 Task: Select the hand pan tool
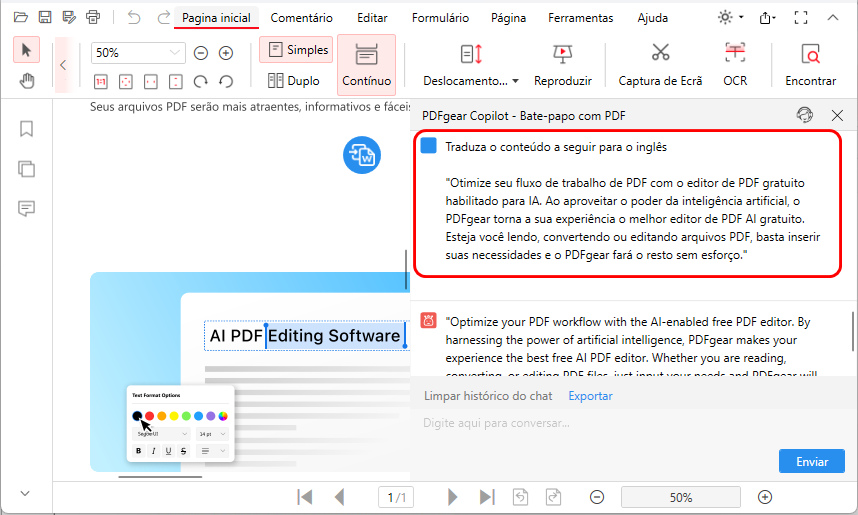(x=26, y=81)
